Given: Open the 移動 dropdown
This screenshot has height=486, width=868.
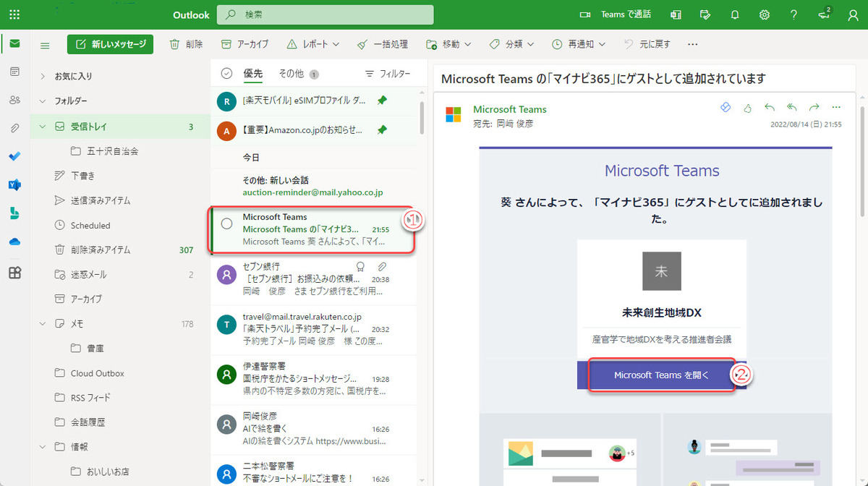Looking at the screenshot, I should (x=448, y=44).
